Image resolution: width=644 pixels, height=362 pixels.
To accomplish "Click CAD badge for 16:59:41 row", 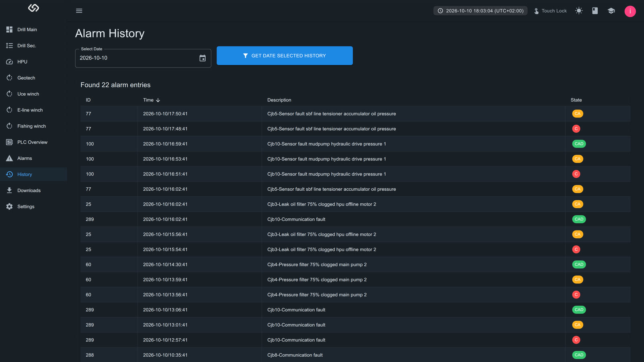I will click(x=579, y=144).
